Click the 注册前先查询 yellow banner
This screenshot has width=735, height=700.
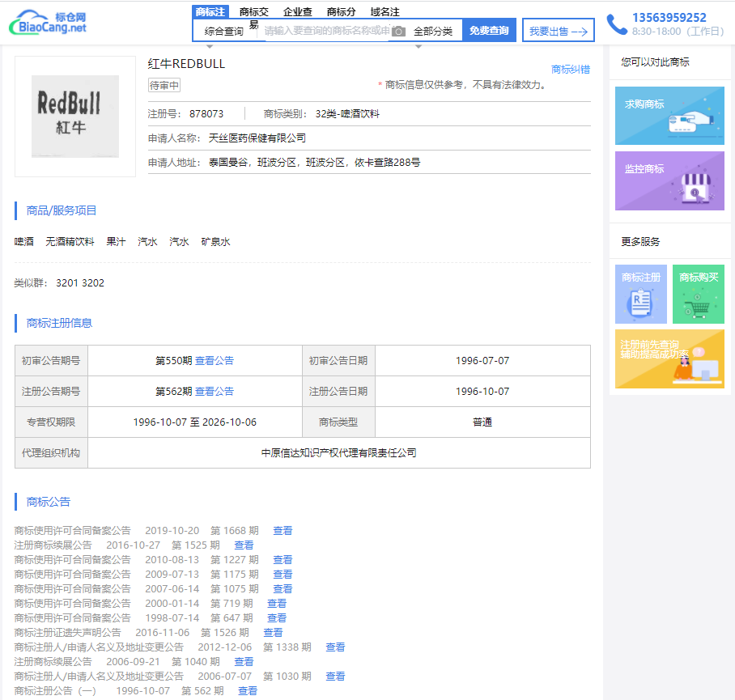tap(669, 359)
